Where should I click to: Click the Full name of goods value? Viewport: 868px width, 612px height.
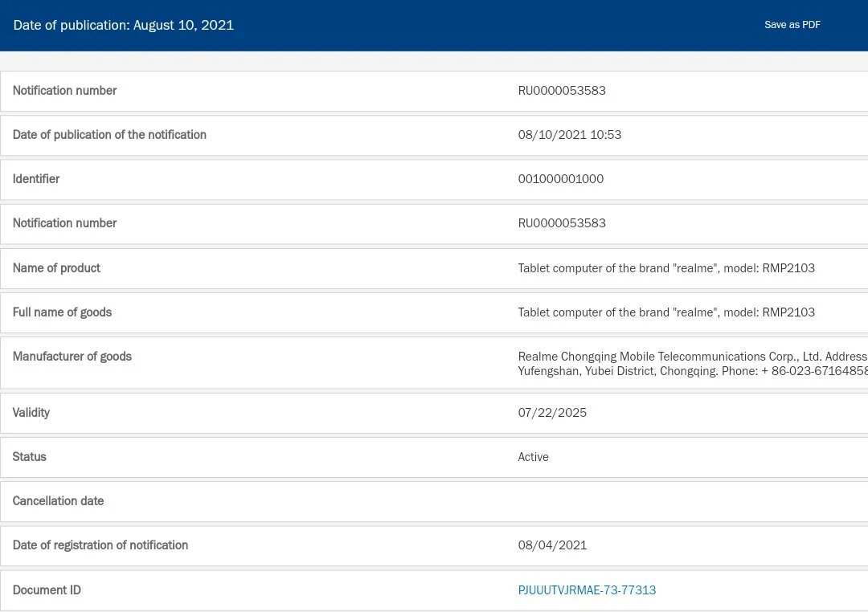[666, 312]
